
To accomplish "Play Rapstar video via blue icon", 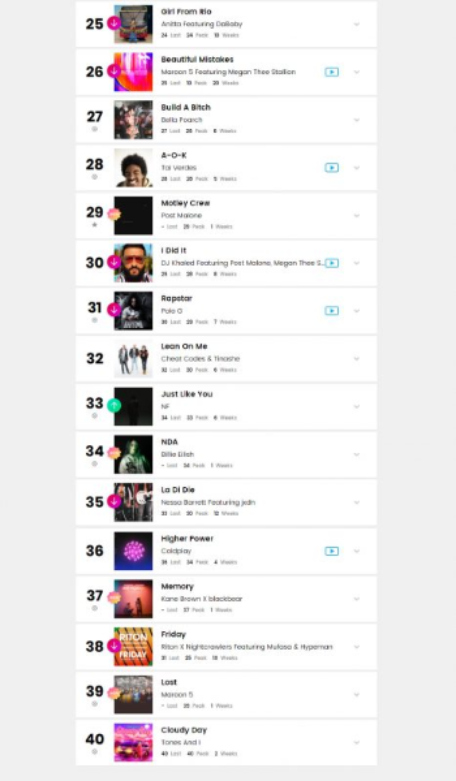I will click(x=332, y=311).
